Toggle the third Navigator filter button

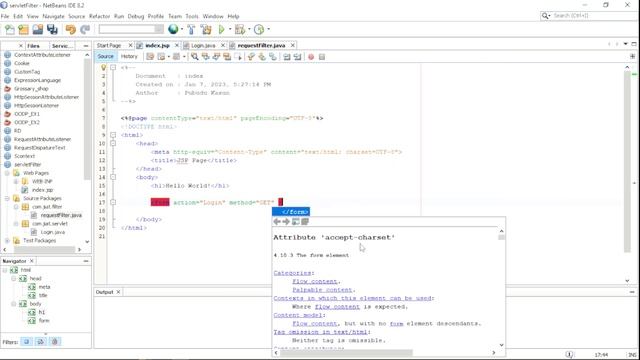[55, 342]
